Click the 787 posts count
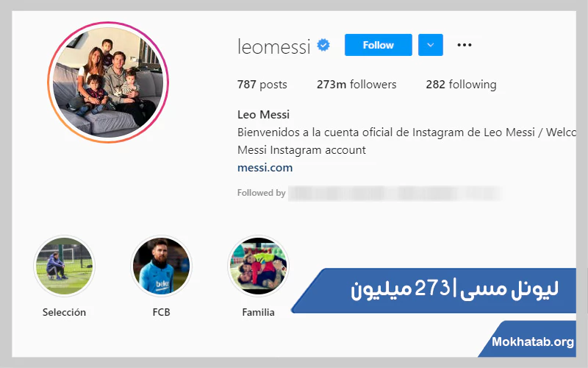This screenshot has height=368, width=588. coord(262,85)
